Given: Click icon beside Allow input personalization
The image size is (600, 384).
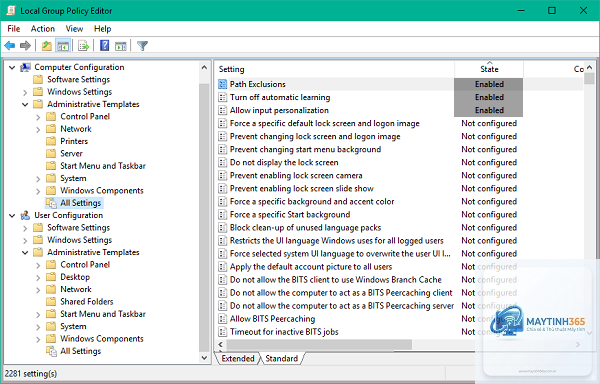Looking at the screenshot, I should point(222,110).
